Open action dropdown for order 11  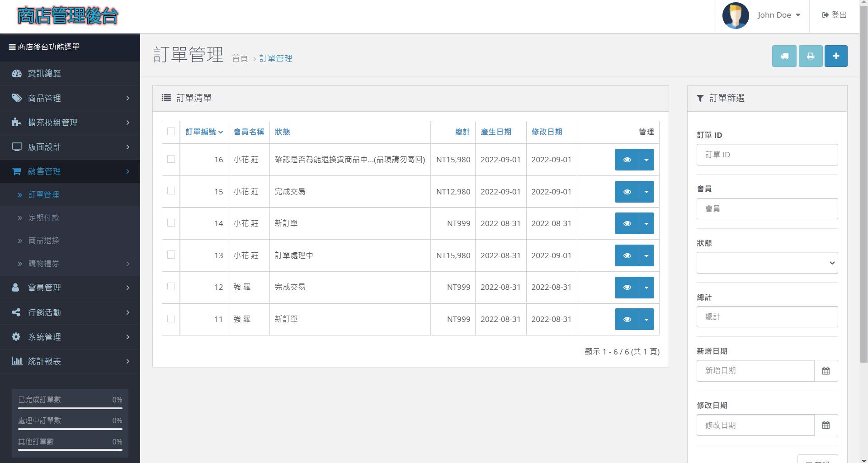[646, 319]
